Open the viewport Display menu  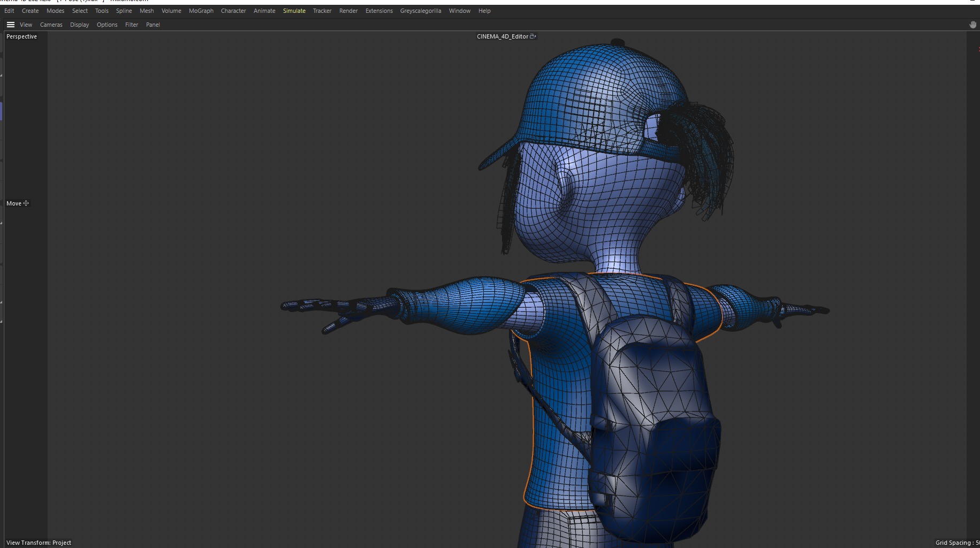pyautogui.click(x=79, y=25)
